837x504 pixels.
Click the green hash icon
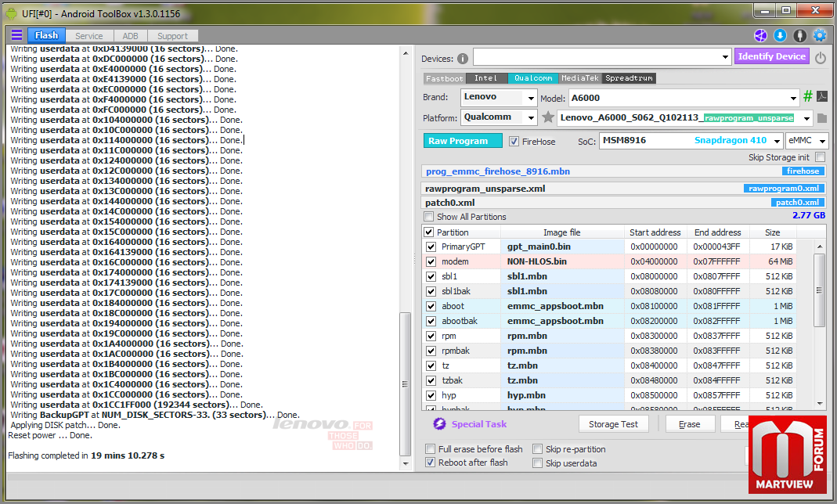coord(808,96)
